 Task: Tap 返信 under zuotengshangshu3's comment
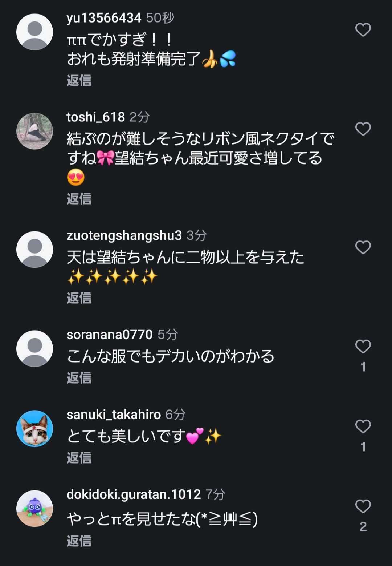coord(79,298)
